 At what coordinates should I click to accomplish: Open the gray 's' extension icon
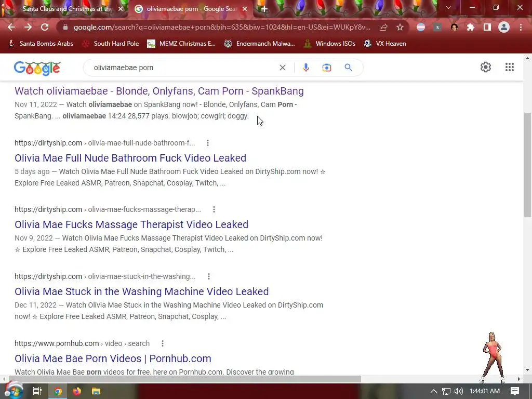[437, 27]
